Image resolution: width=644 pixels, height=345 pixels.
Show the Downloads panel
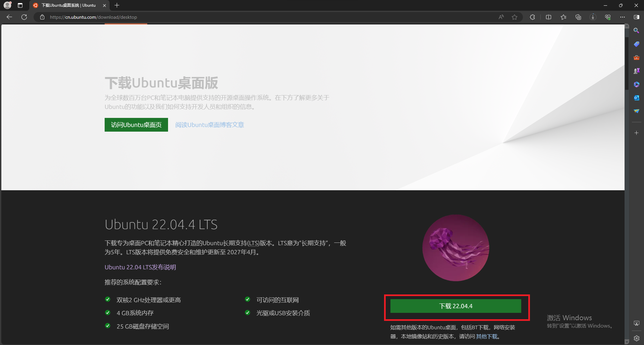click(593, 17)
